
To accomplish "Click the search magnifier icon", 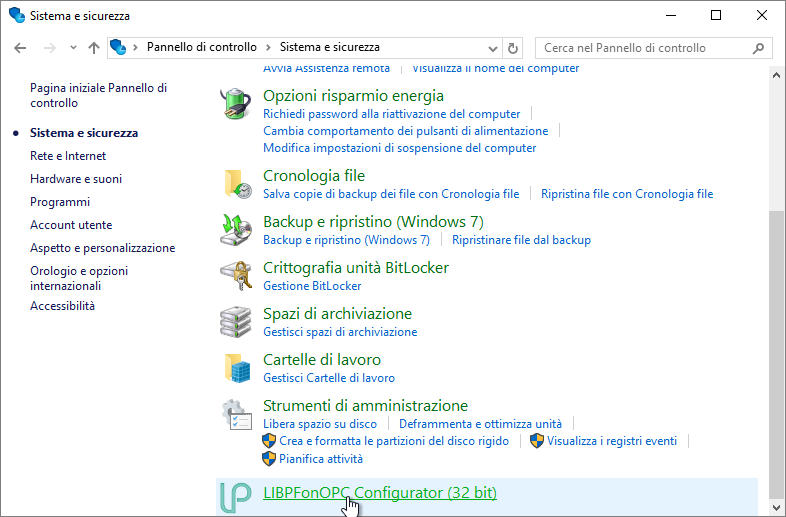I will click(x=758, y=48).
